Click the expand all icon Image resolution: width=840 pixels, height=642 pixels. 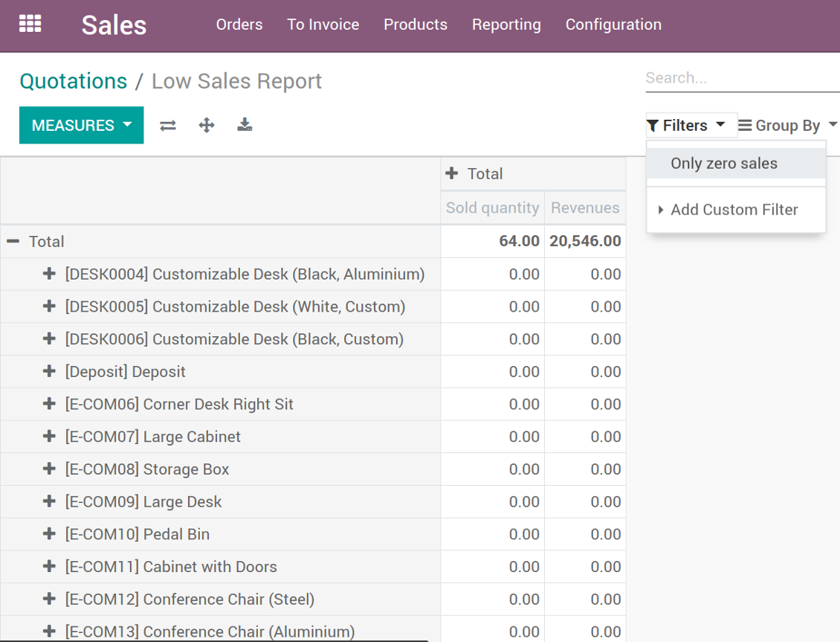[x=206, y=126]
